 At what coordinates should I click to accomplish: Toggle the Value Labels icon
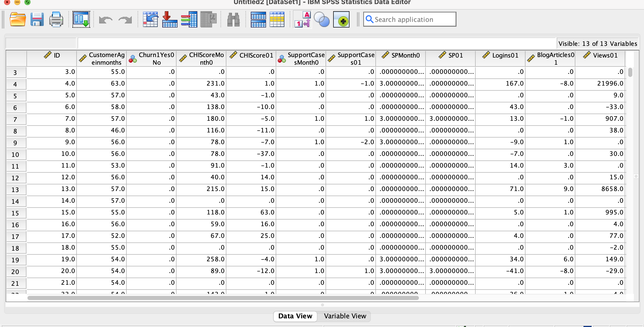tap(302, 19)
